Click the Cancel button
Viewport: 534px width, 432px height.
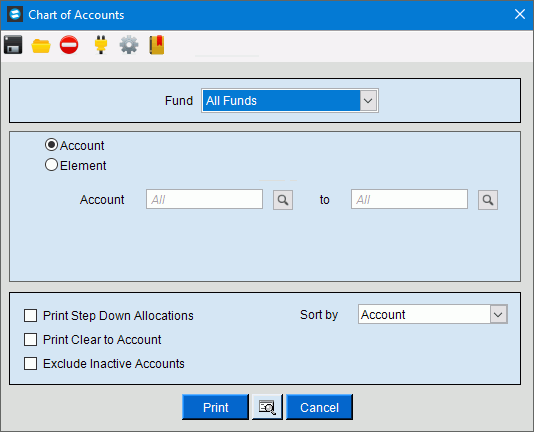(x=319, y=407)
